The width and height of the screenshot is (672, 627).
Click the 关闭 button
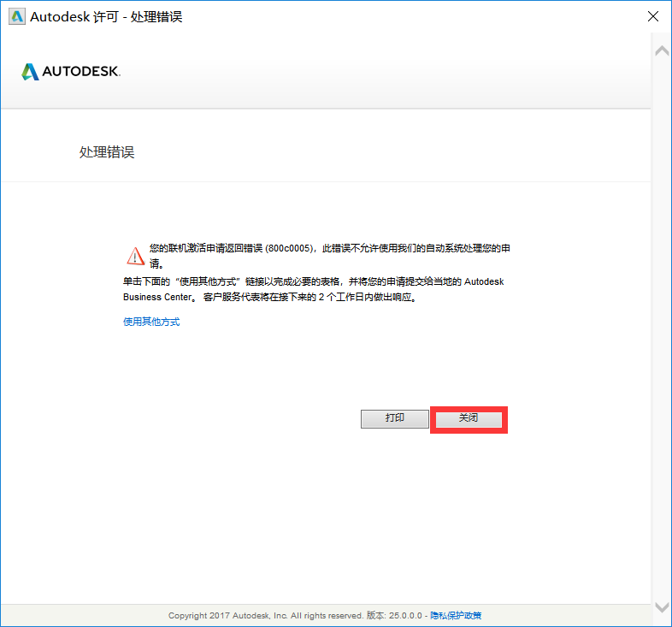tap(469, 419)
